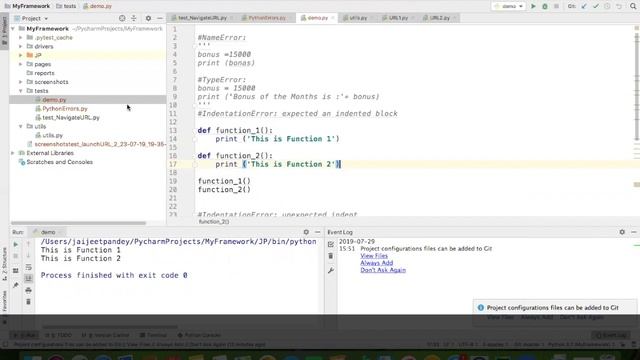This screenshot has width=640, height=360.
Task: Switch to URL1.py editor tab
Action: pyautogui.click(x=398, y=18)
